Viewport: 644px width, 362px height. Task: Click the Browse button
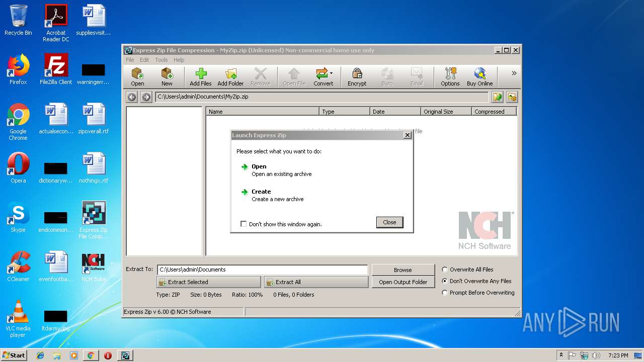403,270
